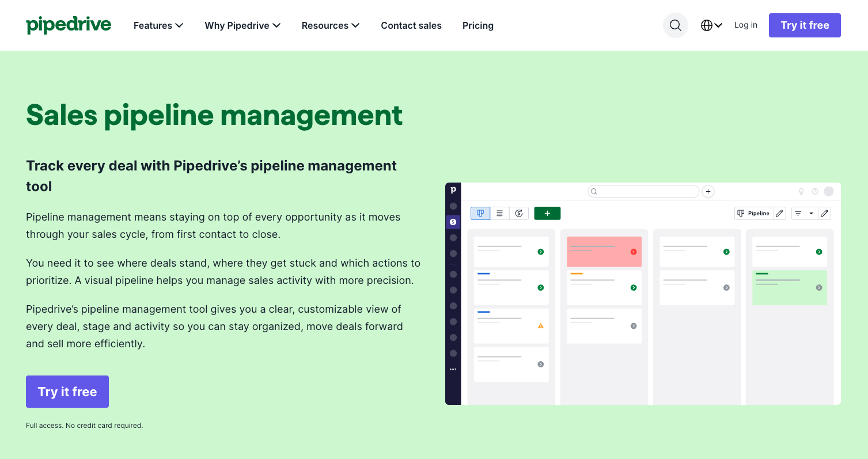Click the 'Sales pipeline management' heading
This screenshot has width=868, height=459.
pos(214,115)
